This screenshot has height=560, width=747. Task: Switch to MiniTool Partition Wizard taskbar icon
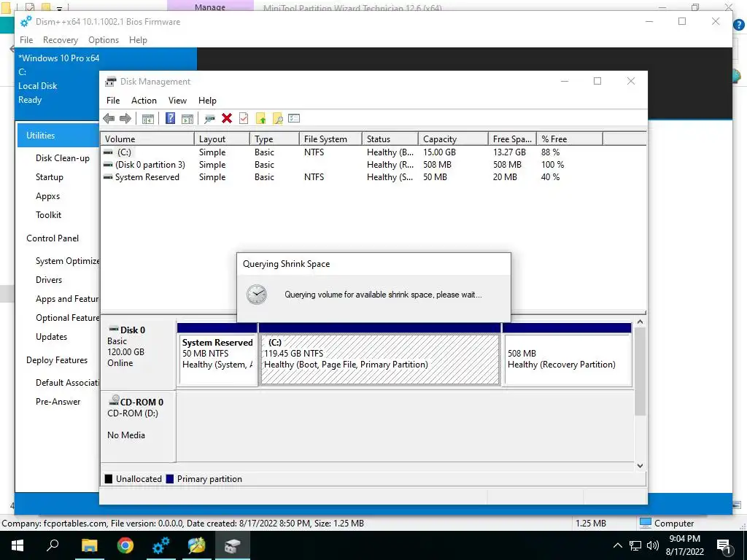click(x=197, y=545)
